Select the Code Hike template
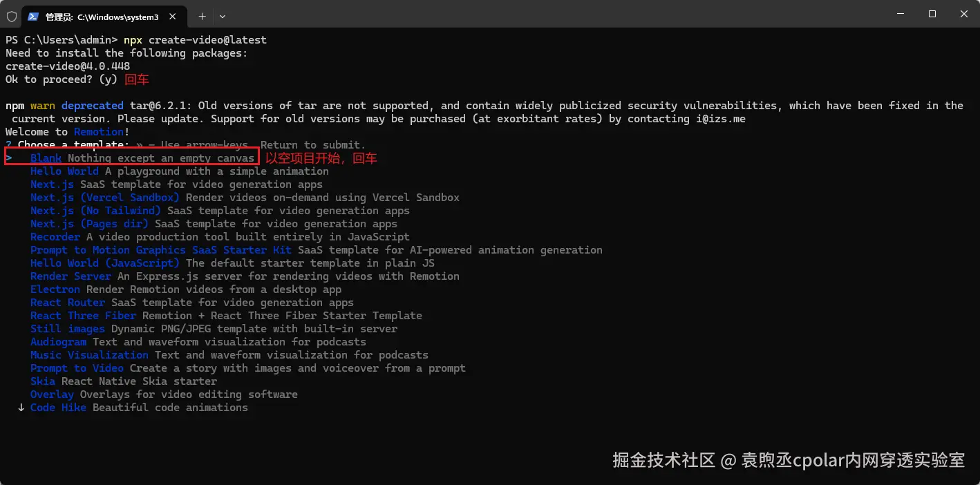The width and height of the screenshot is (980, 485). tap(139, 408)
